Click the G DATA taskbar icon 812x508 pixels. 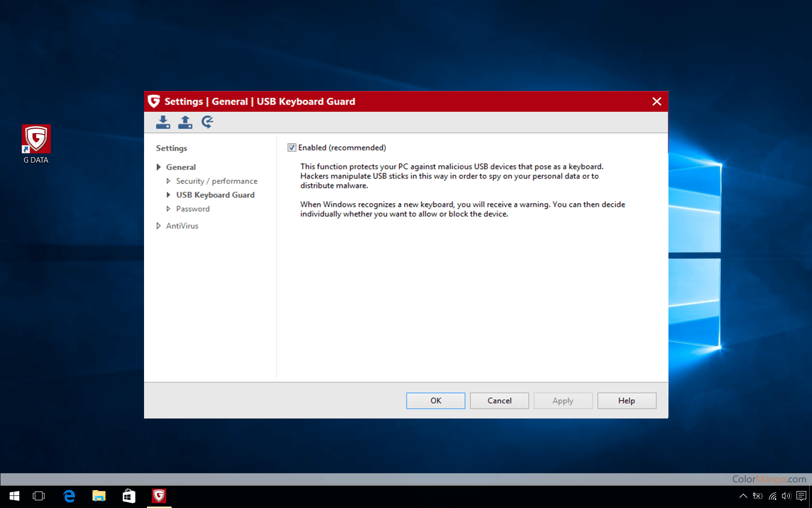[x=159, y=496]
